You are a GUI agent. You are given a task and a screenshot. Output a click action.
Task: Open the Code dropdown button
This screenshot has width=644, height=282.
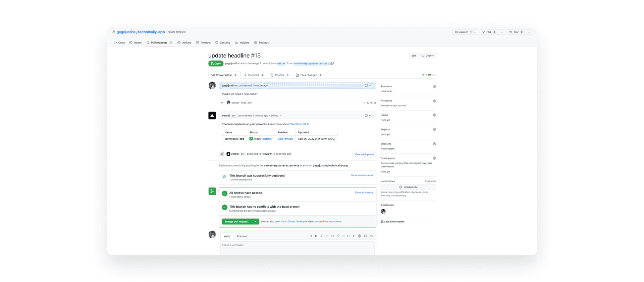pyautogui.click(x=427, y=56)
